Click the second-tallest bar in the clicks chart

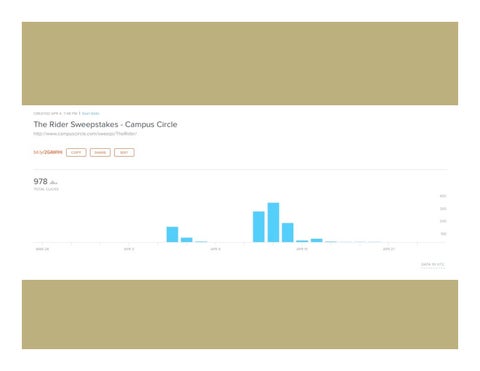259,227
